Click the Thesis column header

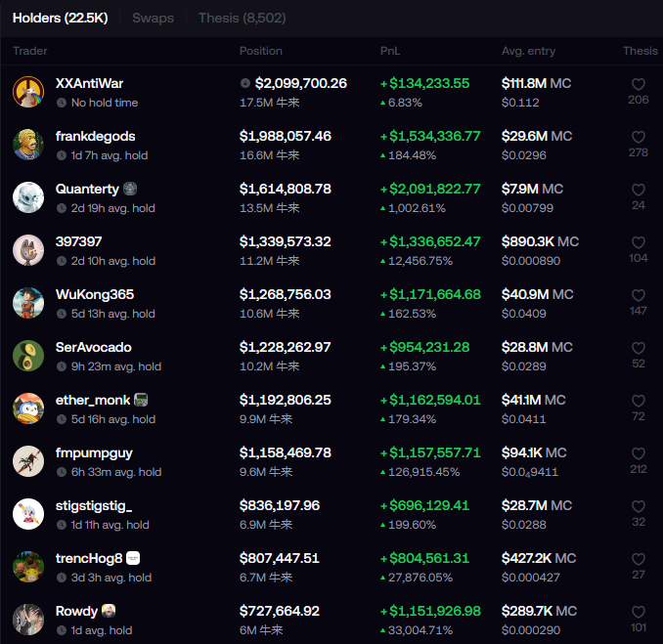641,51
